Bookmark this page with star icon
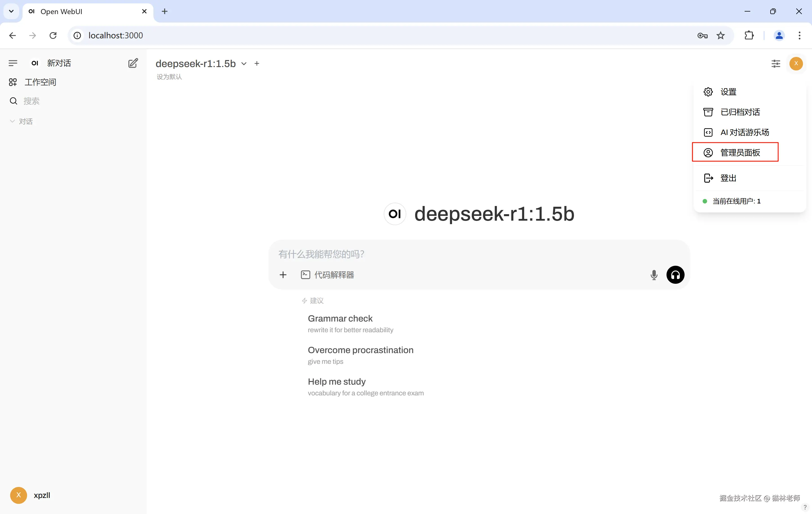Image resolution: width=812 pixels, height=514 pixels. pyautogui.click(x=720, y=36)
